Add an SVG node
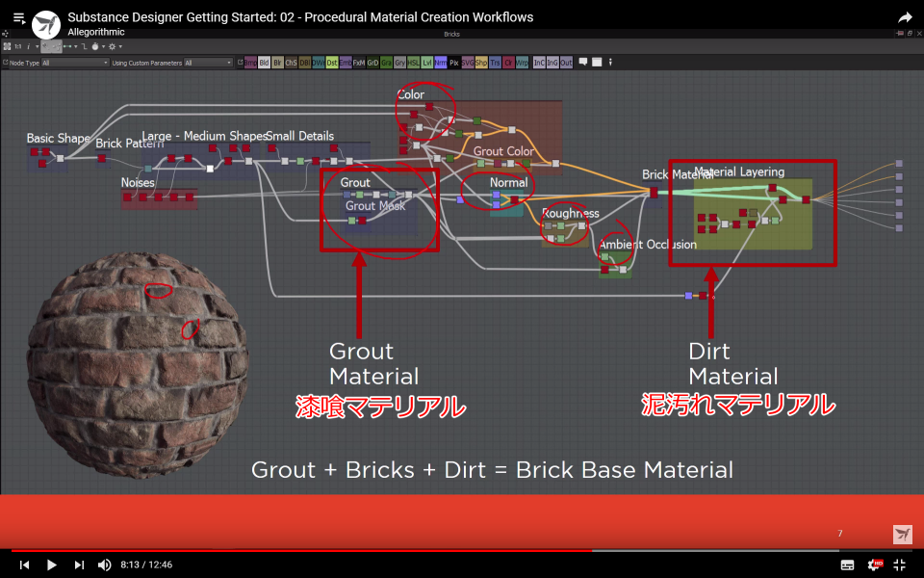This screenshot has height=578, width=924. tap(468, 63)
